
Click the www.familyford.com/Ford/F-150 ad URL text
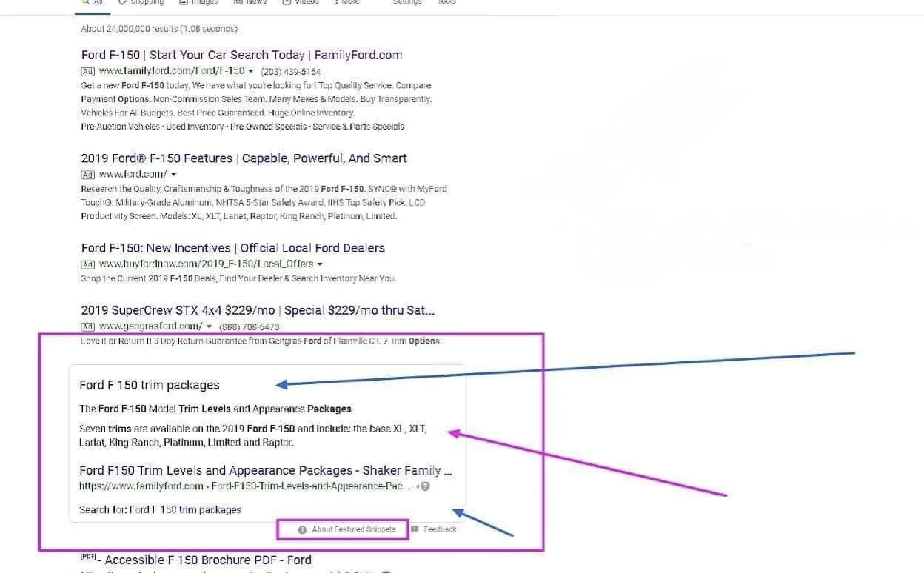172,72
